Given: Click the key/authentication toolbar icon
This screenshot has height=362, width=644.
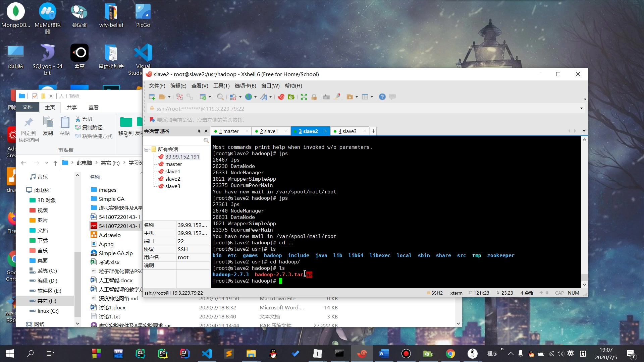Looking at the screenshot, I should tap(315, 97).
